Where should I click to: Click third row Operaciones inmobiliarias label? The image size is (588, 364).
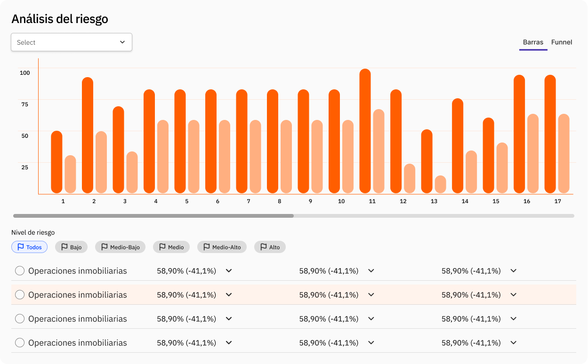pyautogui.click(x=78, y=319)
